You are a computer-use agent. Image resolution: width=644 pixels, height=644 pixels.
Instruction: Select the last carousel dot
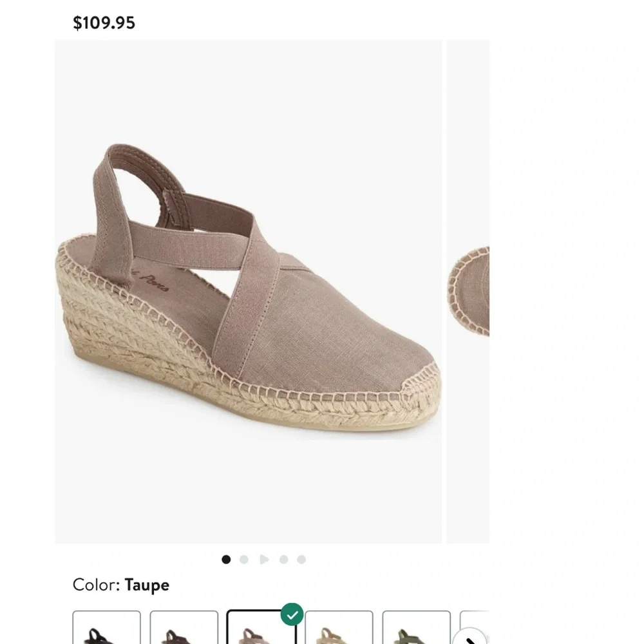(x=301, y=560)
